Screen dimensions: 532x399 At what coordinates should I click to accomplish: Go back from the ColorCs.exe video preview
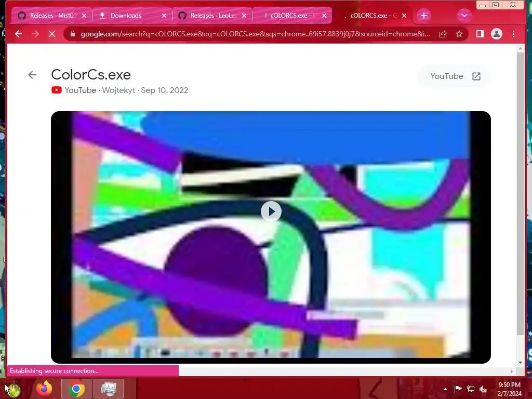[x=32, y=75]
